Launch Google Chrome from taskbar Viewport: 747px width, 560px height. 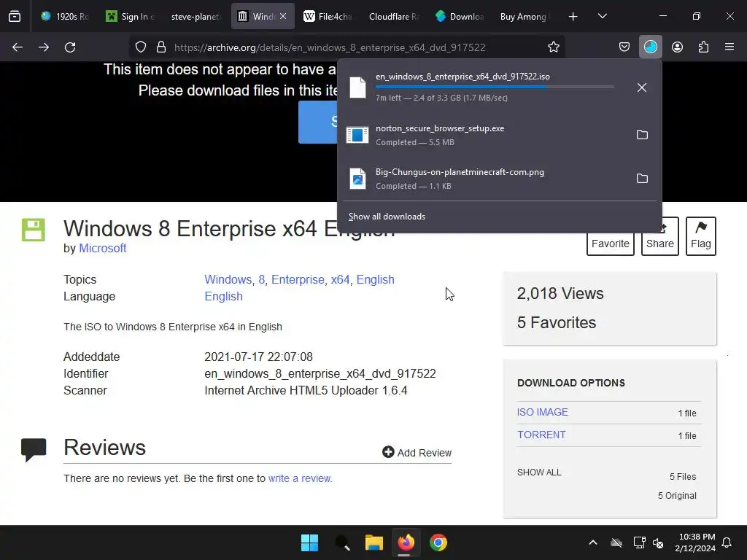click(x=438, y=542)
